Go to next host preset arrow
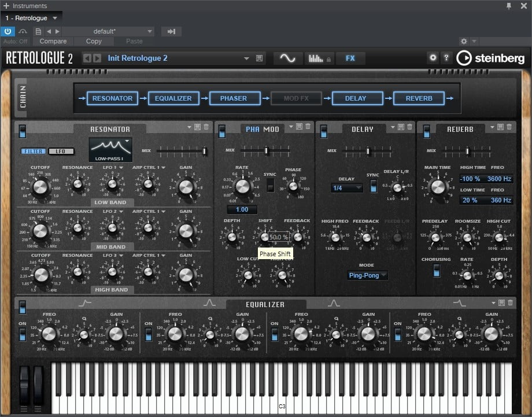532x417 pixels. [x=57, y=32]
